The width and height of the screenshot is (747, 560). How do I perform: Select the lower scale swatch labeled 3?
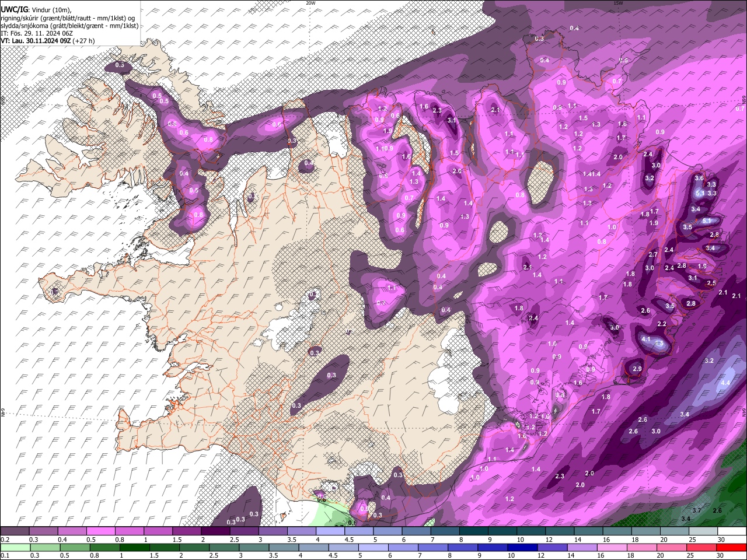253,547
